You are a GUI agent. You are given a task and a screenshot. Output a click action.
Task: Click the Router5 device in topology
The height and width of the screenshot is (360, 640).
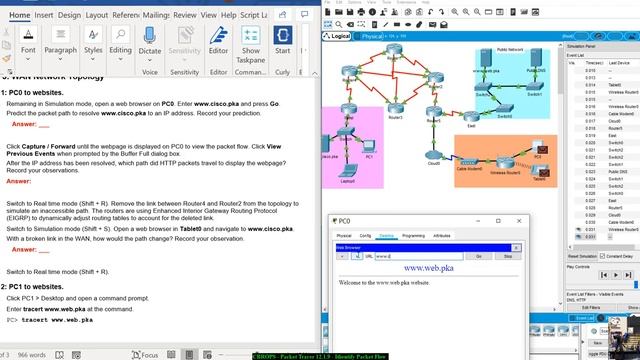[x=433, y=113]
